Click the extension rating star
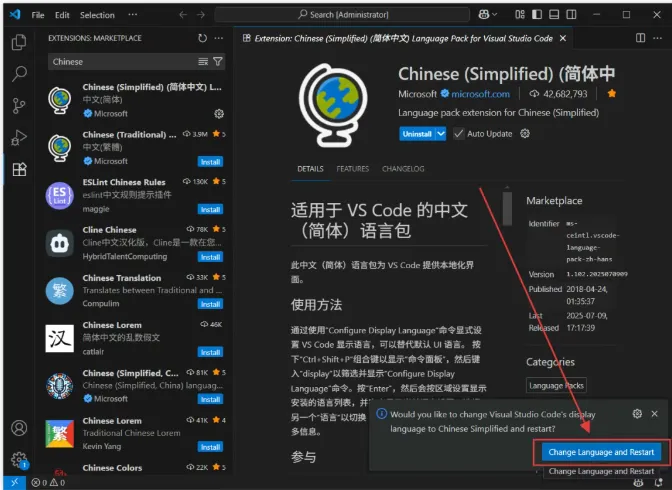The height and width of the screenshot is (490, 672). (612, 93)
